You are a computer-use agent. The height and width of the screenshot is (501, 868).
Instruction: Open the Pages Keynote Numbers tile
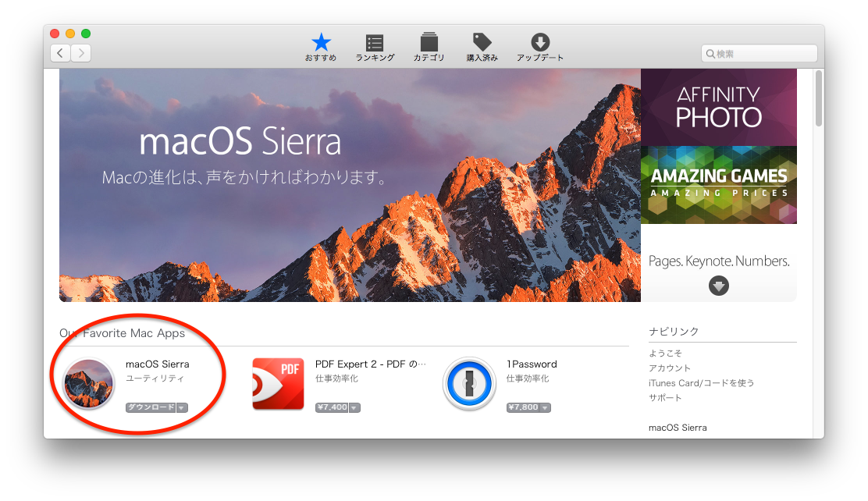pyautogui.click(x=719, y=263)
